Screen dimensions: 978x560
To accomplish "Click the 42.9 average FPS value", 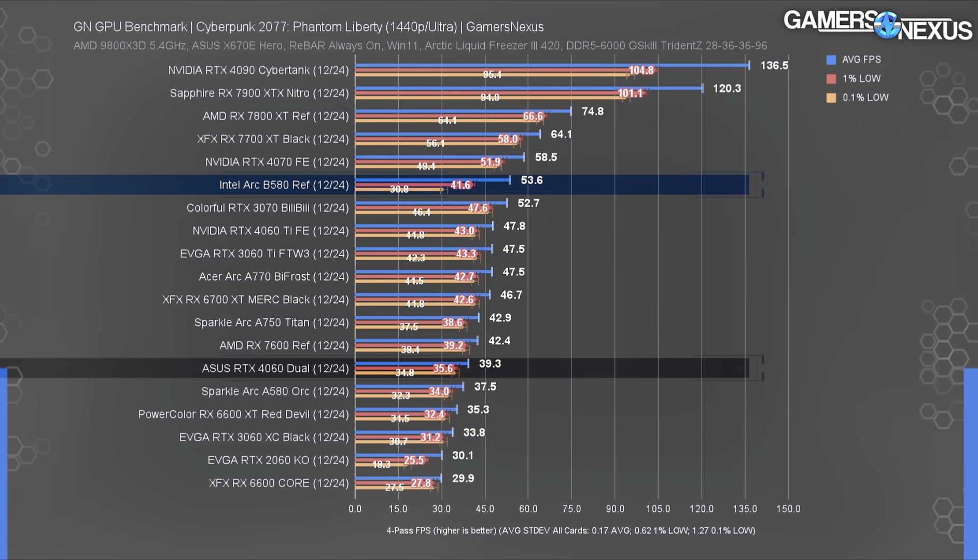I will (x=500, y=317).
